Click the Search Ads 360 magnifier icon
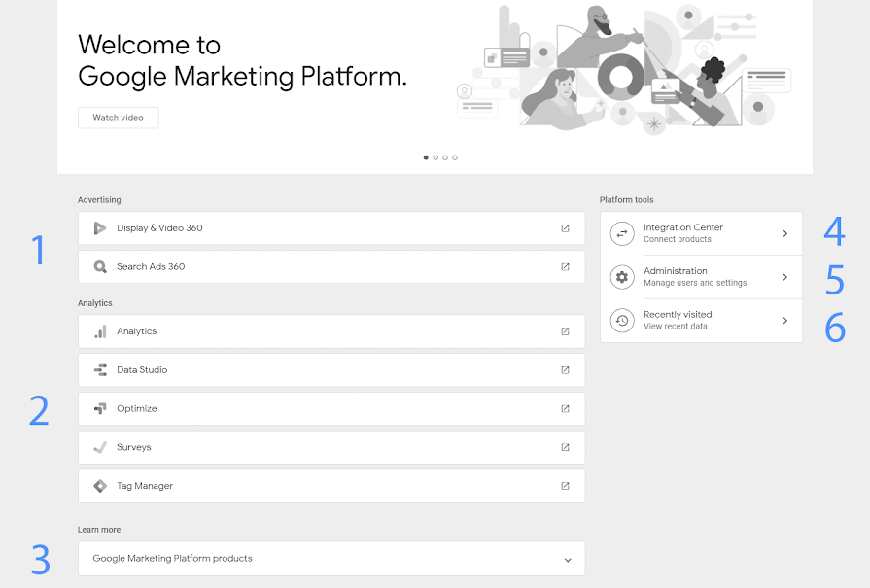Viewport: 870px width, 588px height. (99, 267)
